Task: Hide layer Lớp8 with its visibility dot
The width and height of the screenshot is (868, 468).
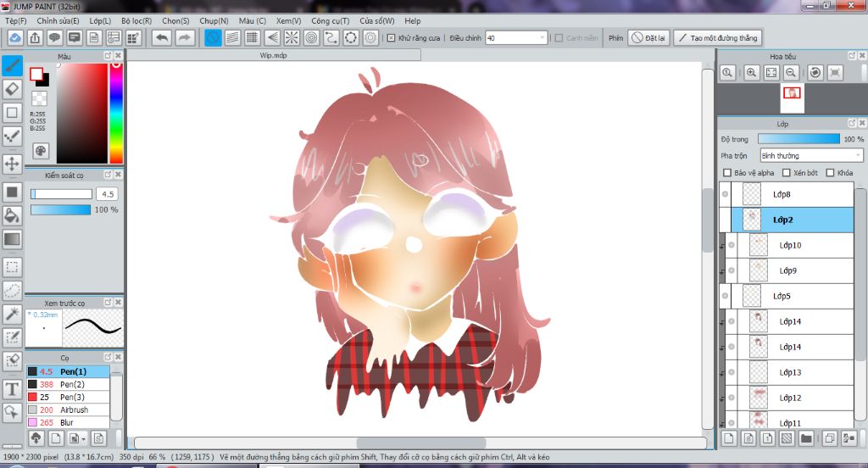Action: [726, 194]
